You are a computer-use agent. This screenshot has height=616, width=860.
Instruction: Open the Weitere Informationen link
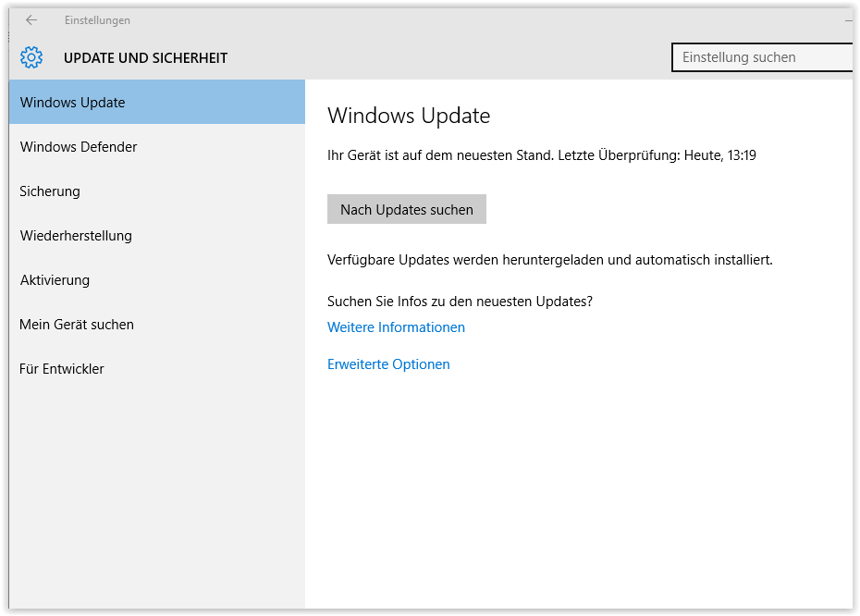coord(396,327)
